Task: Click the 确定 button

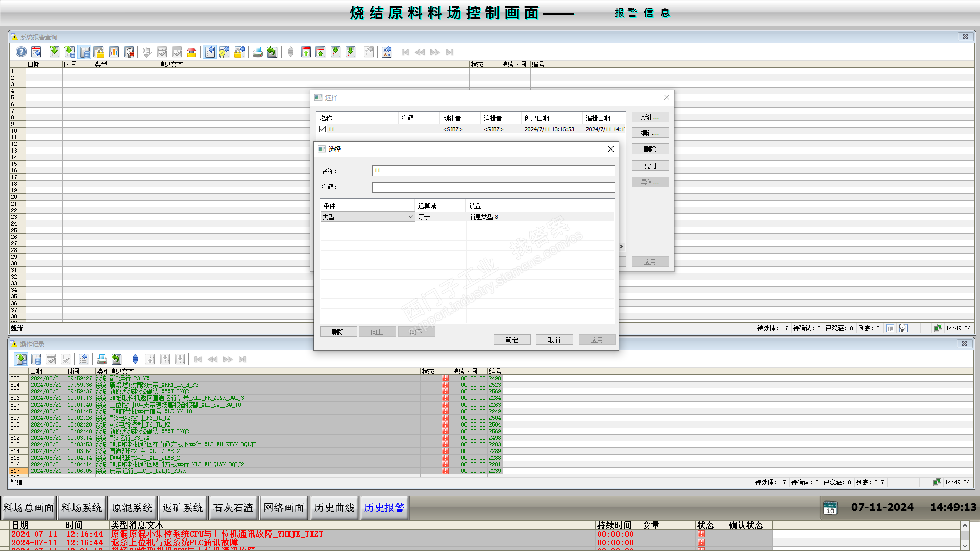Action: [511, 340]
